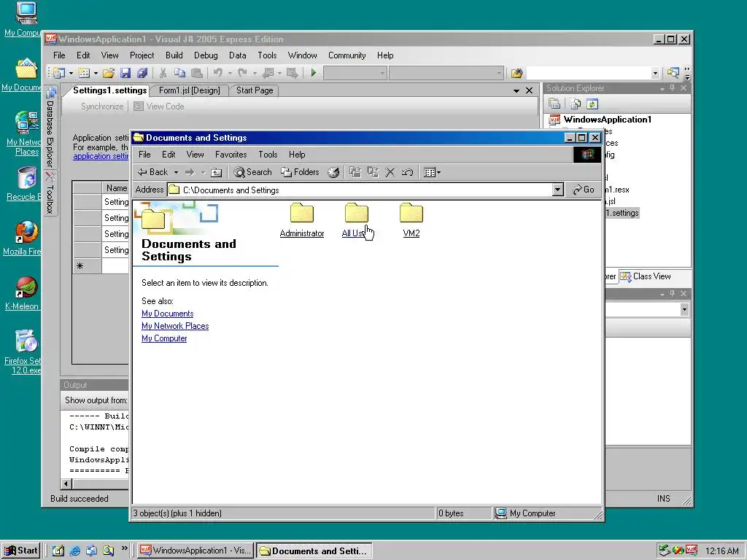747x560 pixels.
Task: Open Search pane in Explorer toolbar
Action: (252, 172)
